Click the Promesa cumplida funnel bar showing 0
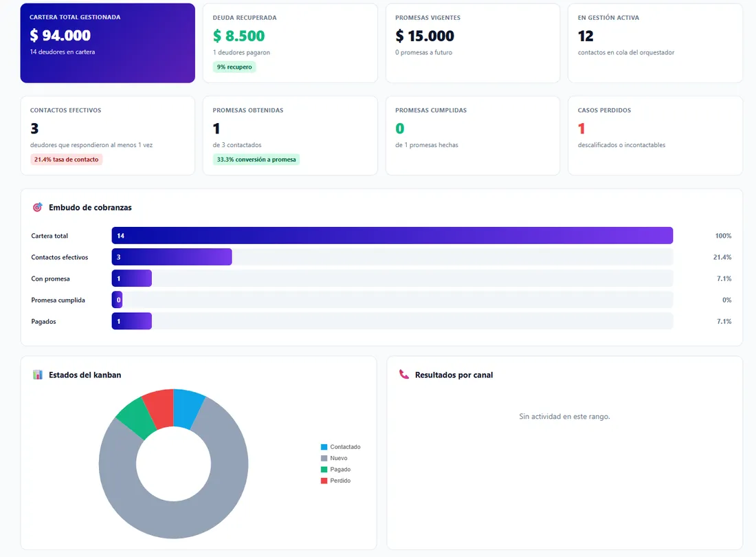Image resolution: width=756 pixels, height=557 pixels. 117,300
